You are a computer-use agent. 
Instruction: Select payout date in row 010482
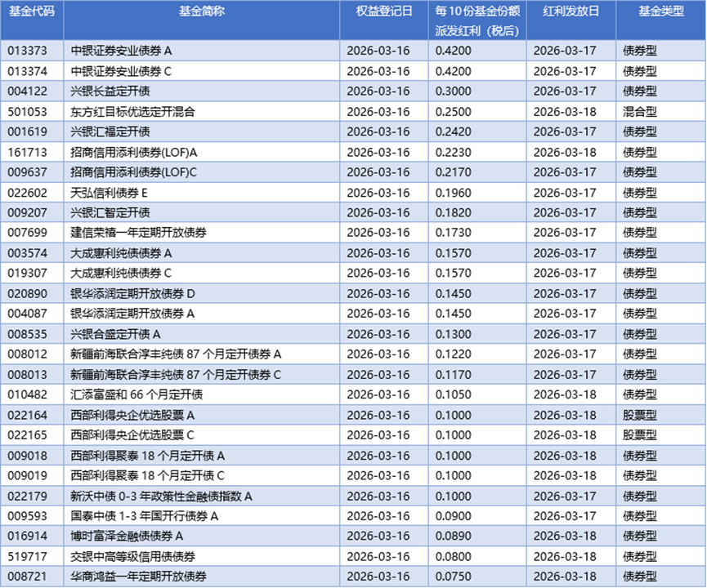(x=565, y=394)
